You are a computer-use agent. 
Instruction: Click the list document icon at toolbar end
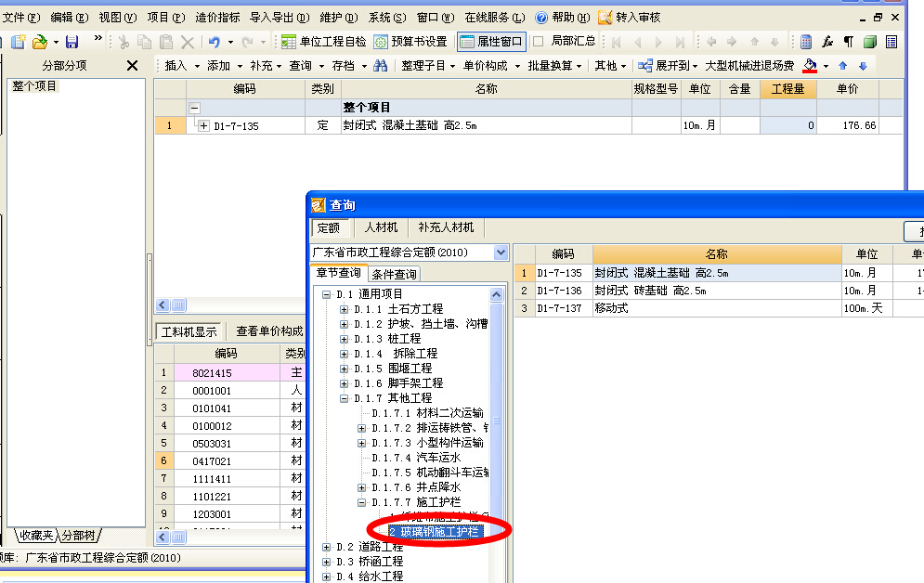[x=891, y=42]
